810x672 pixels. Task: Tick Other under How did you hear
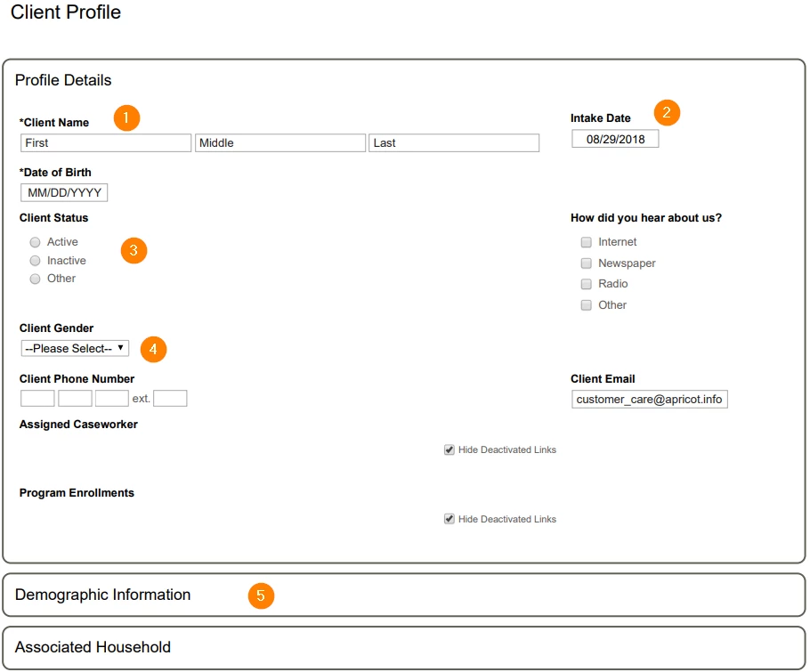coord(587,305)
